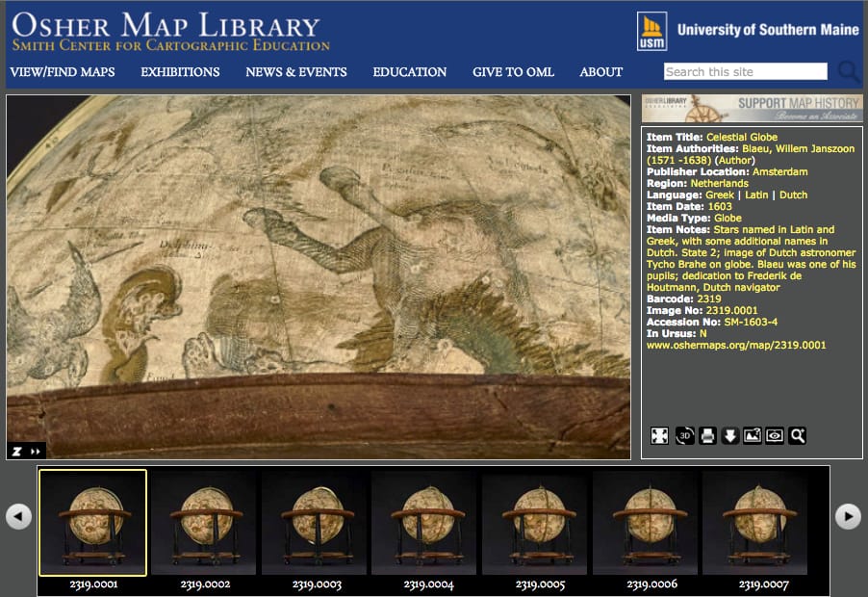Open the image information tool
This screenshot has height=597, width=868.
pos(753,435)
